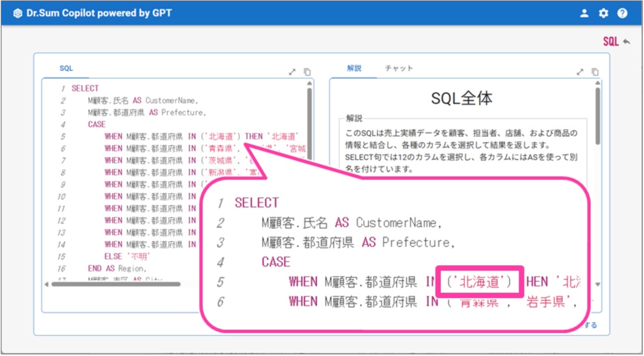The image size is (644, 356).
Task: Click the ELSE '不明' line
Action: point(127,256)
